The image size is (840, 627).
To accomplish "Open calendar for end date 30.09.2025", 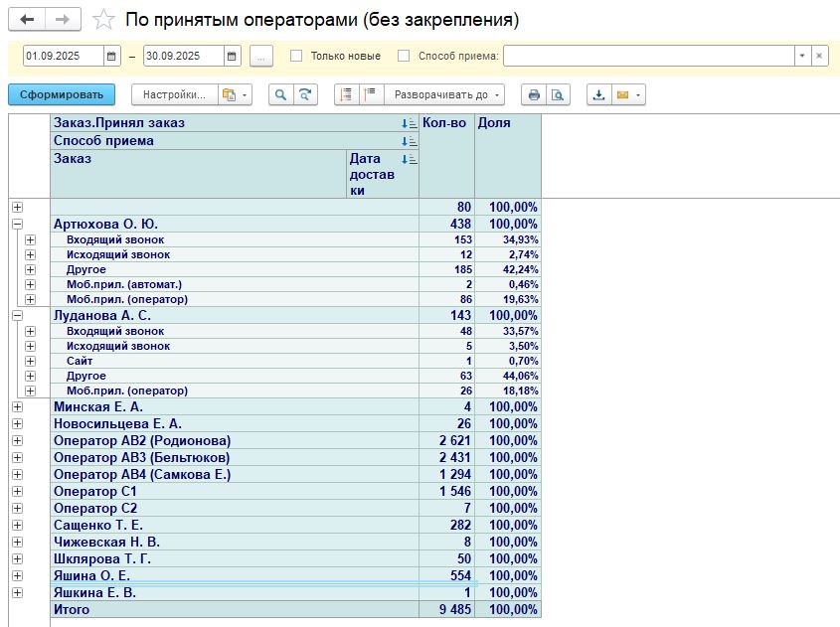I will tap(232, 57).
